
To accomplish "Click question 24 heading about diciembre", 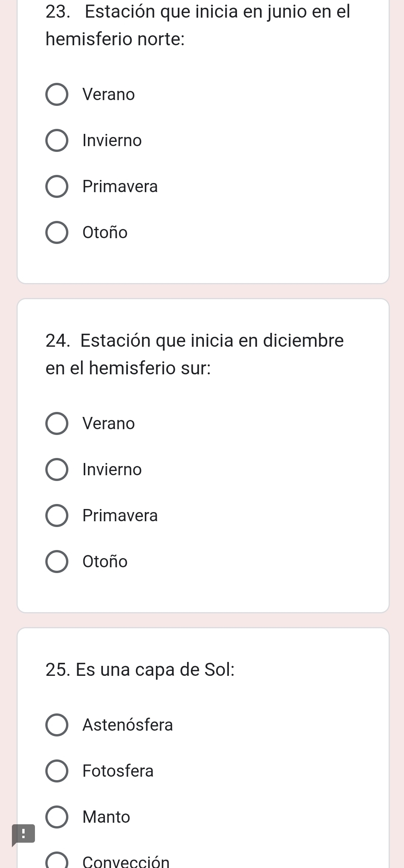I will point(195,354).
